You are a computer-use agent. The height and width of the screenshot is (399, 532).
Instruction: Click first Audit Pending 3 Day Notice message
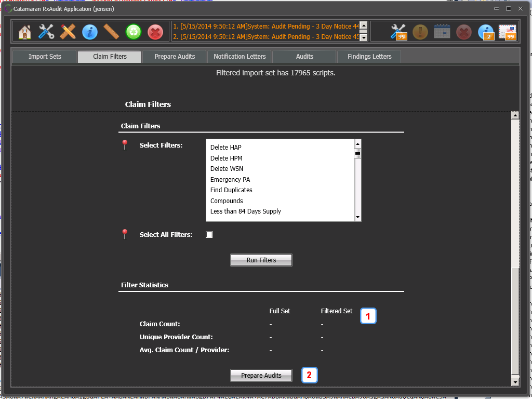point(266,26)
